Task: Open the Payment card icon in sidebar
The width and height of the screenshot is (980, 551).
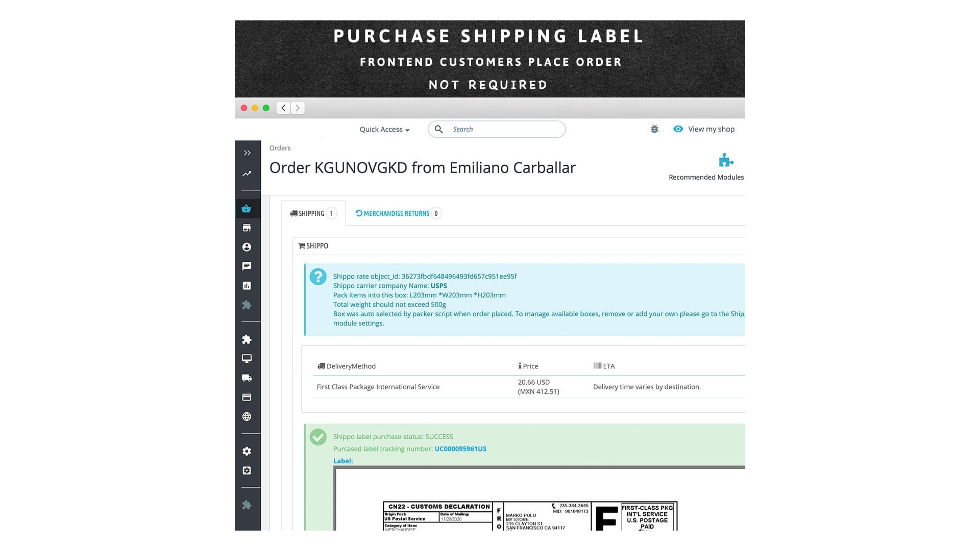Action: (x=247, y=397)
